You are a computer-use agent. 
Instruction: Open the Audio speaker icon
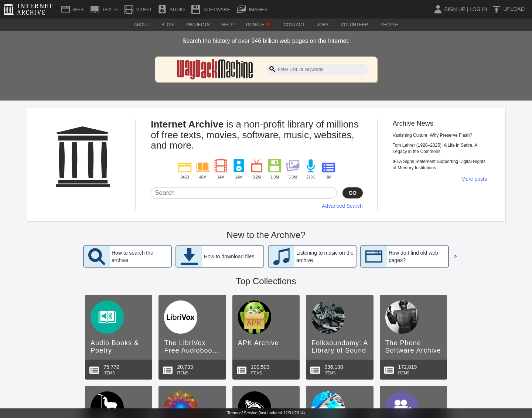tap(162, 9)
